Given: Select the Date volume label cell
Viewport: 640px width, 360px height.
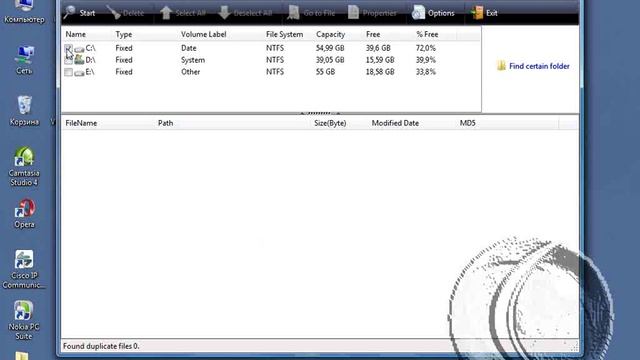Looking at the screenshot, I should pyautogui.click(x=189, y=48).
